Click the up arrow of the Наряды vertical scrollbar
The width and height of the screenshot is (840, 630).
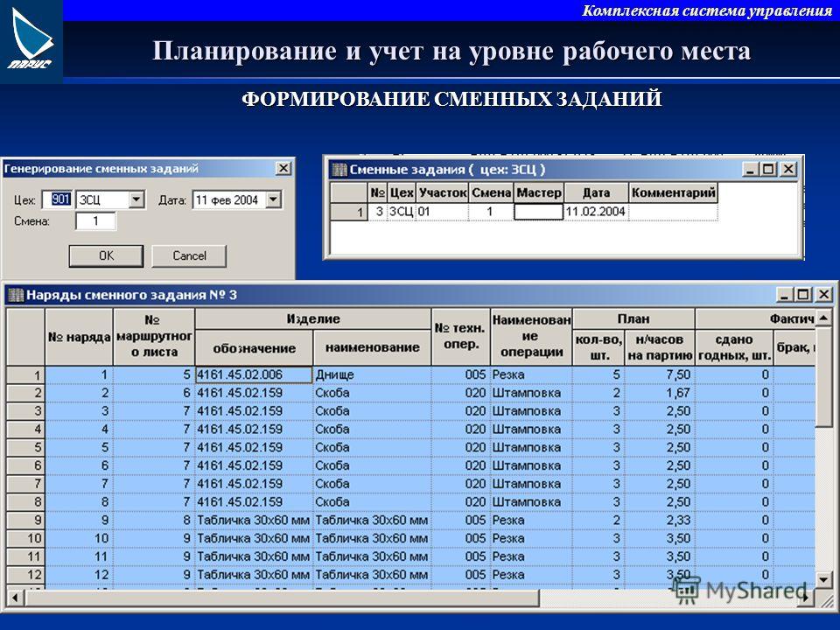823,318
